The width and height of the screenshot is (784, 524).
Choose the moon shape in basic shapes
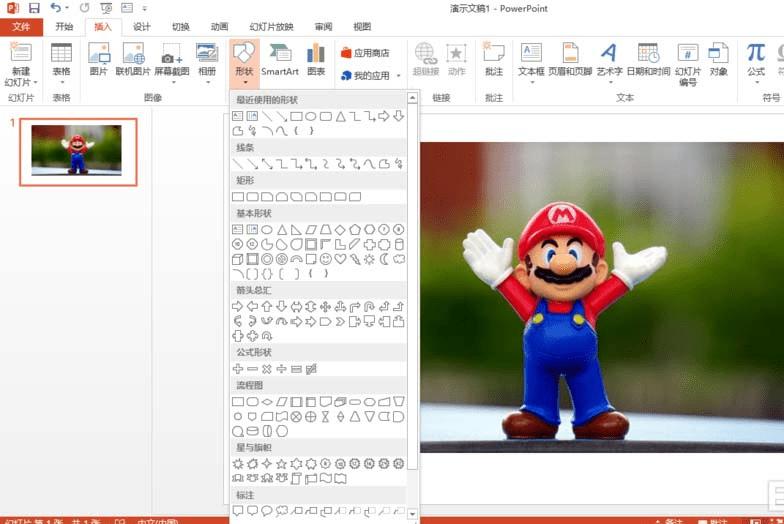tap(385, 259)
